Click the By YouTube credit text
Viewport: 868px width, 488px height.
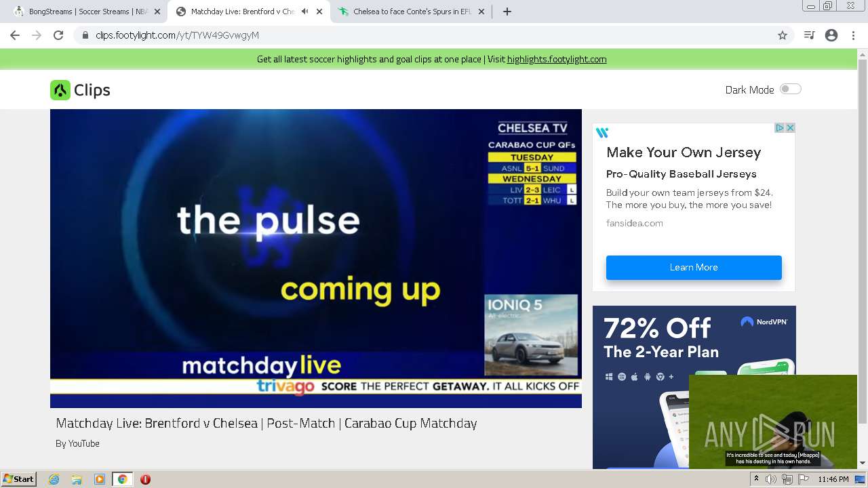(x=77, y=443)
